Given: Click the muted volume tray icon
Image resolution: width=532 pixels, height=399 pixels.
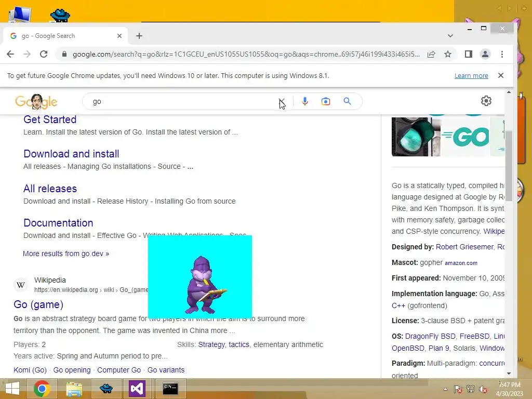Looking at the screenshot, I should click(483, 389).
